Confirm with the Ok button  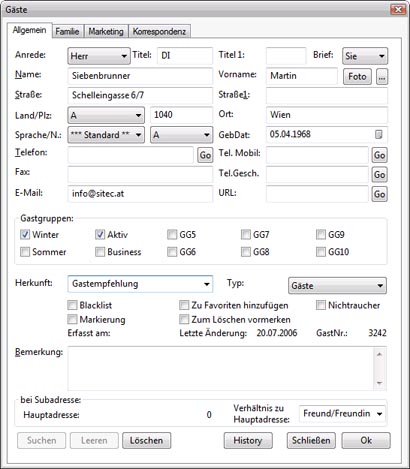pos(366,441)
